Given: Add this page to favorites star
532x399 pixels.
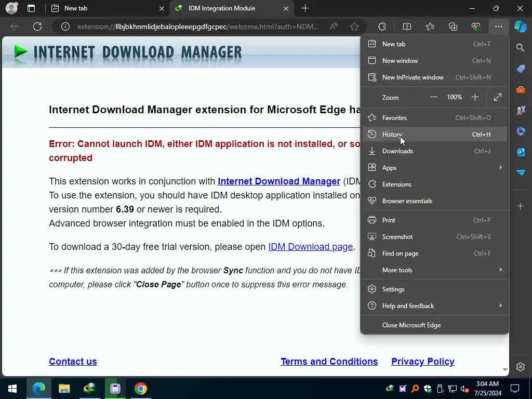Looking at the screenshot, I should coord(354,26).
